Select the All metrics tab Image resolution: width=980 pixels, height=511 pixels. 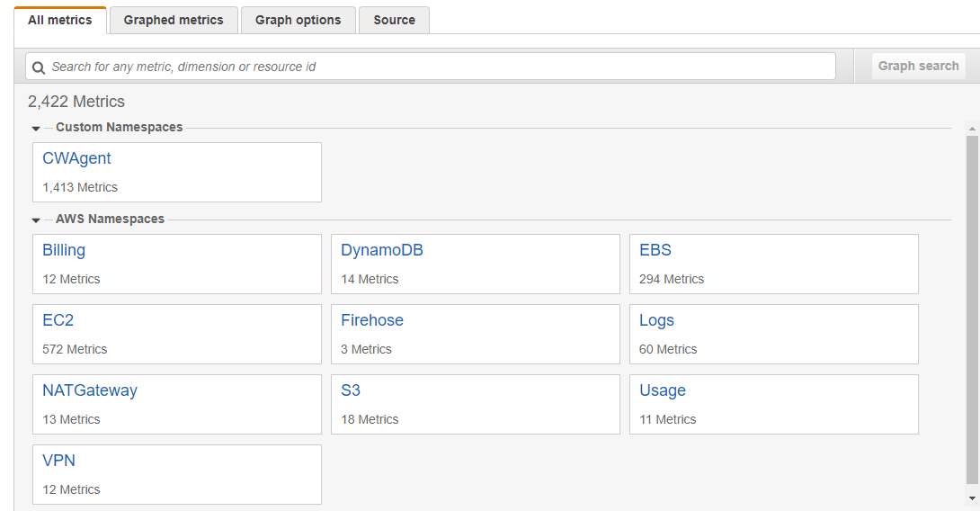point(60,20)
